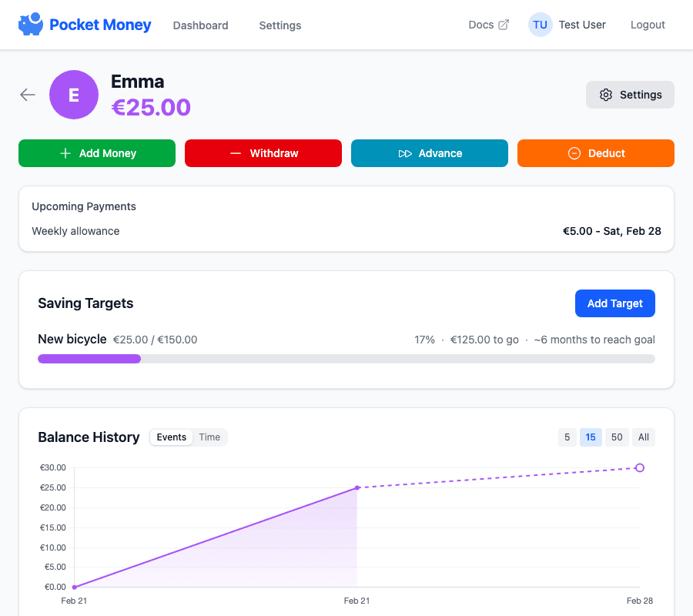Click the Test User name in header
This screenshot has height=616, width=693.
(x=582, y=25)
